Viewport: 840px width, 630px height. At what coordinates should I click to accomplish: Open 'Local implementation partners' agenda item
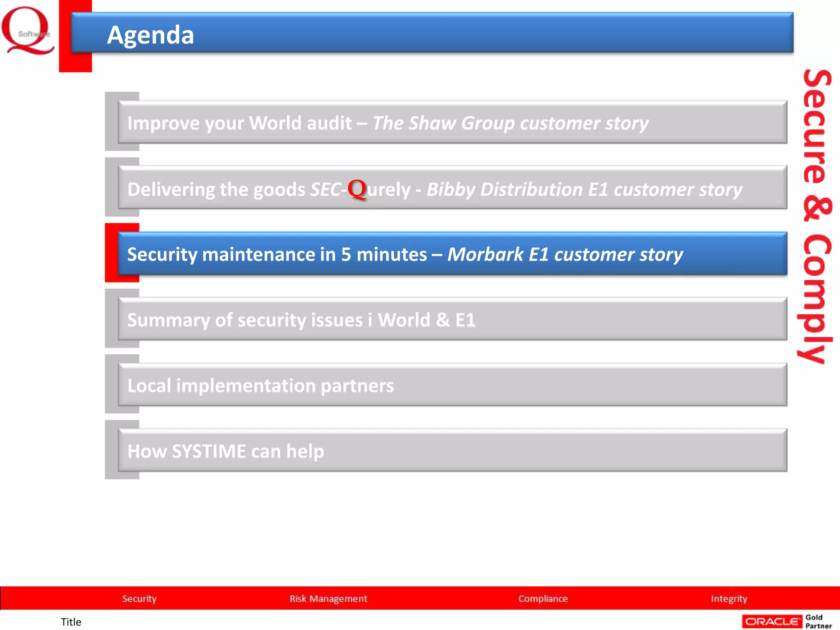click(x=452, y=385)
